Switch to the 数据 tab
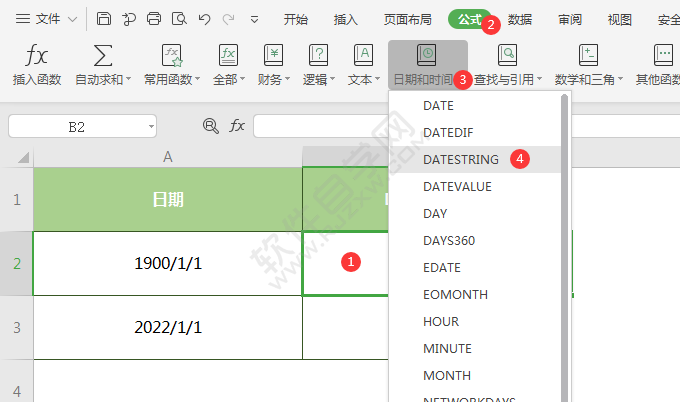 click(520, 20)
